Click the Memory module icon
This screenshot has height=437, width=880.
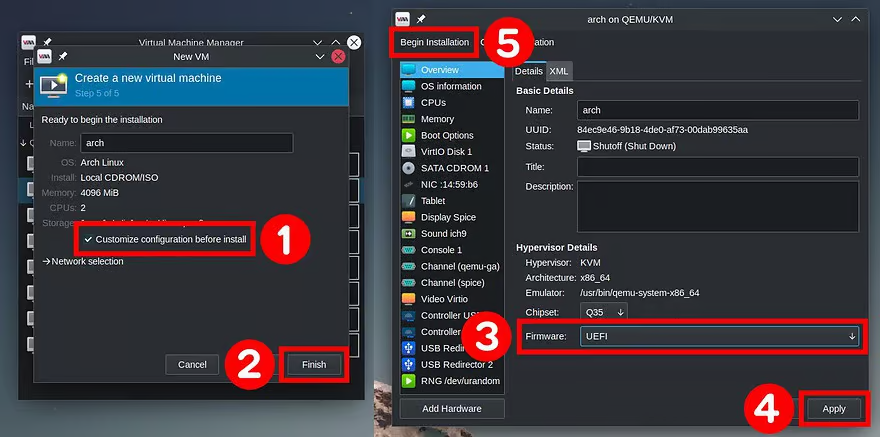click(x=409, y=119)
